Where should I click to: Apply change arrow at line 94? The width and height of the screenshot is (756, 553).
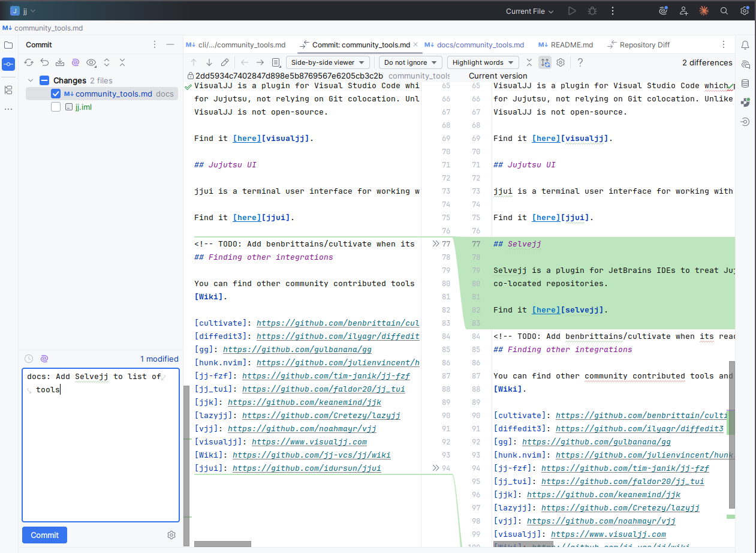pos(436,468)
